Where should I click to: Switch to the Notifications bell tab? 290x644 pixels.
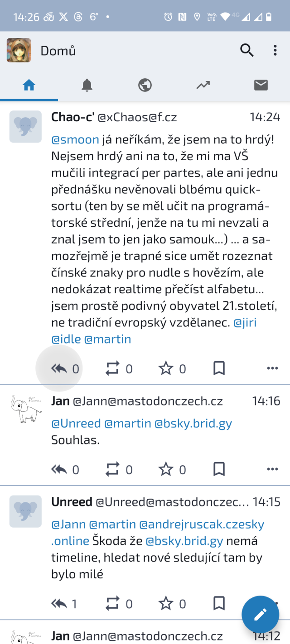click(x=87, y=85)
